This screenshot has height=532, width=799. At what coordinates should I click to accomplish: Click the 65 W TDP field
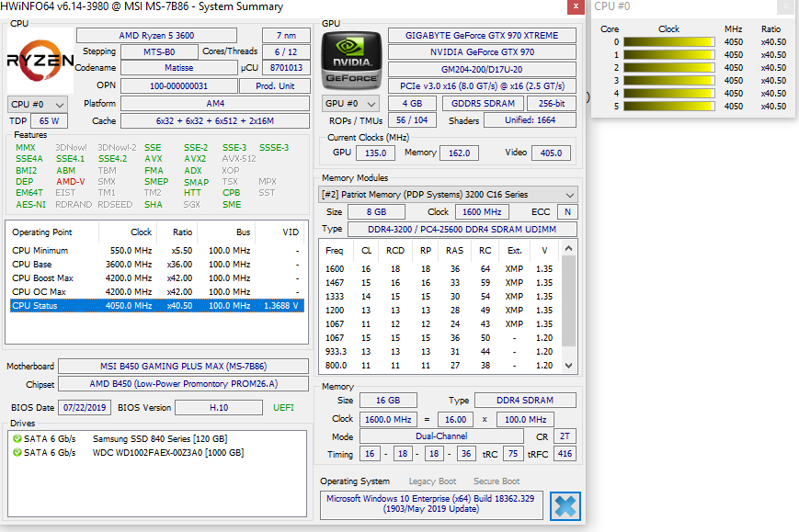[x=50, y=120]
